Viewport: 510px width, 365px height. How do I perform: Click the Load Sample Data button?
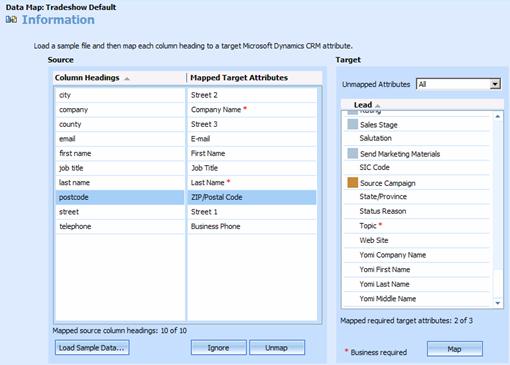tap(92, 348)
